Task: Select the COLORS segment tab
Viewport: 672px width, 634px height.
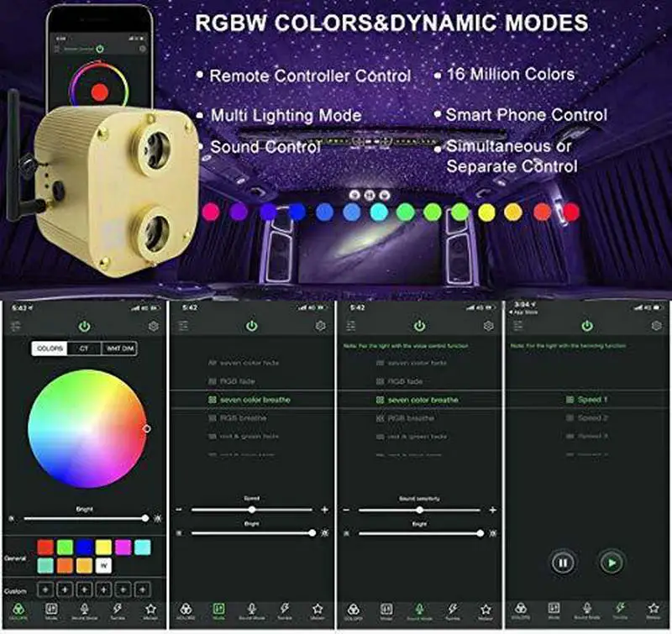Action: [x=50, y=348]
